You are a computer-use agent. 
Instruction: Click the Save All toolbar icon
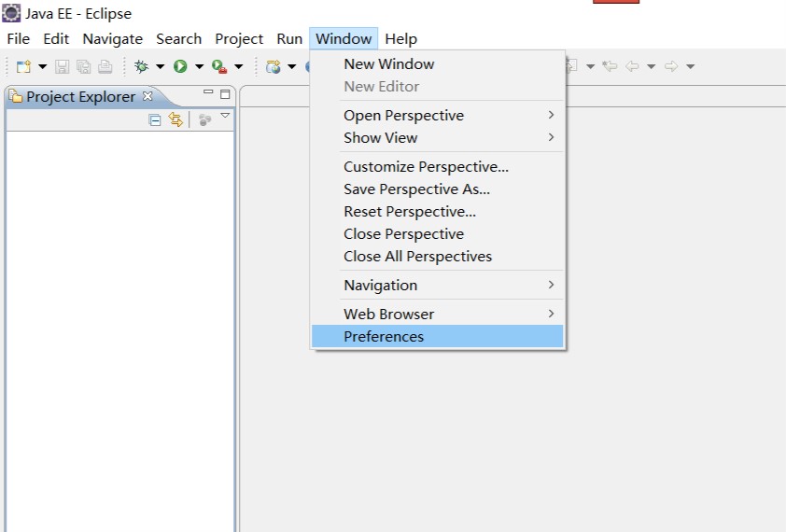[84, 66]
